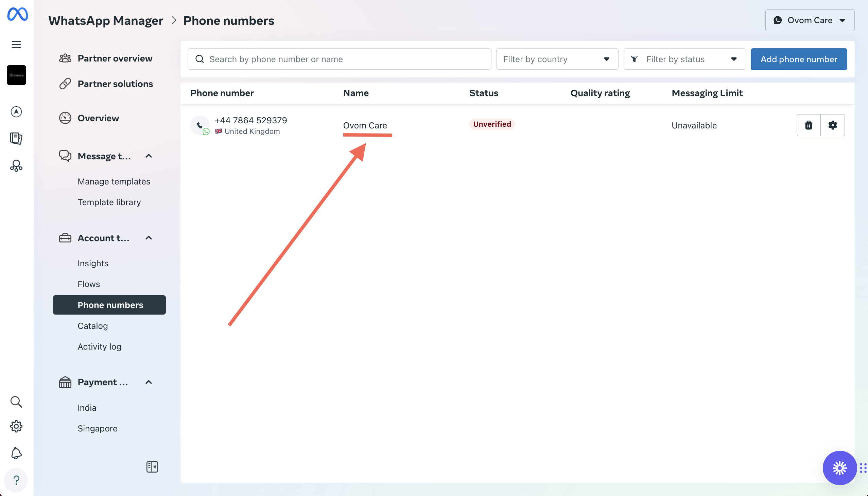The height and width of the screenshot is (496, 868).
Task: Open the compass navigation icon in left rail
Action: [16, 112]
